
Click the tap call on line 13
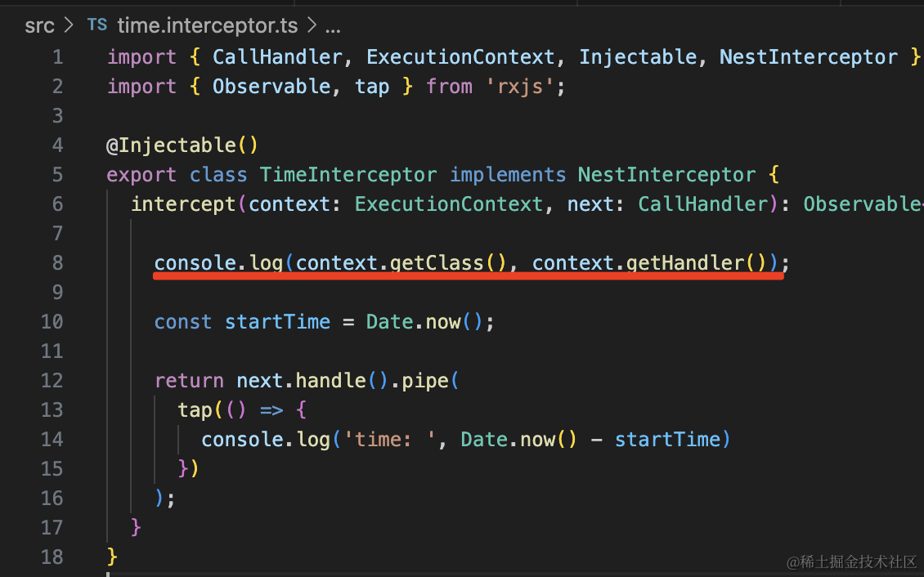(x=195, y=410)
